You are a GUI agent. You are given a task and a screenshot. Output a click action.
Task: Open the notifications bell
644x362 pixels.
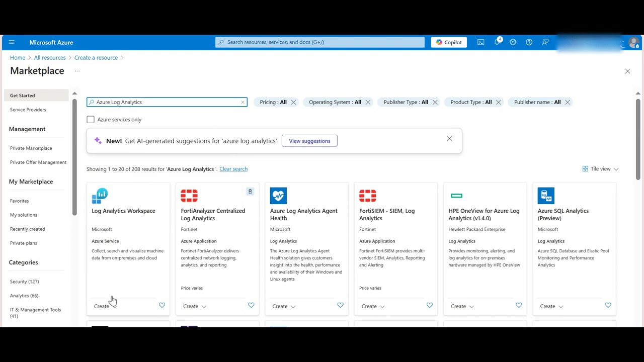point(497,42)
